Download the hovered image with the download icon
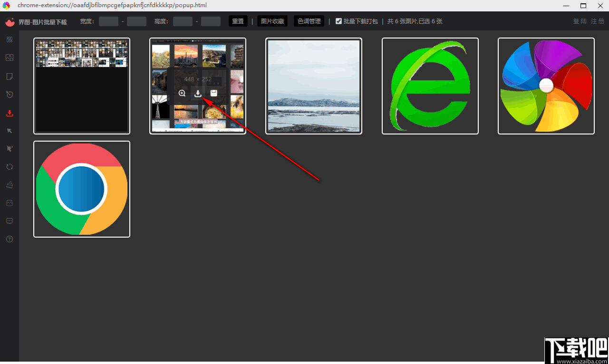 point(198,93)
